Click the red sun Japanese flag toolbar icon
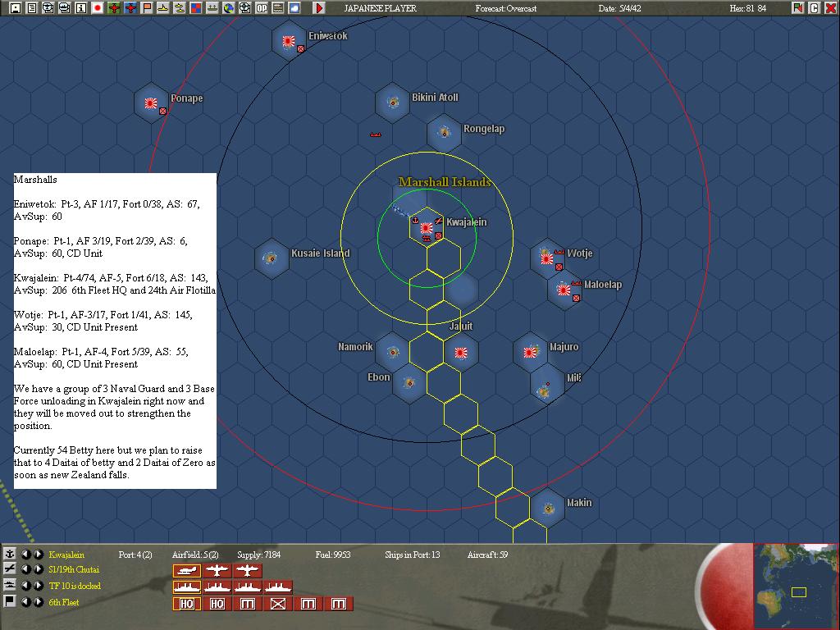 tap(98, 8)
